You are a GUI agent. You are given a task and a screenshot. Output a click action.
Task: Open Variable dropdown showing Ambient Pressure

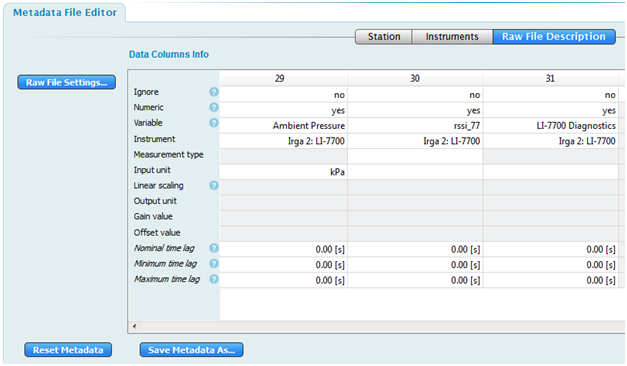click(x=283, y=126)
